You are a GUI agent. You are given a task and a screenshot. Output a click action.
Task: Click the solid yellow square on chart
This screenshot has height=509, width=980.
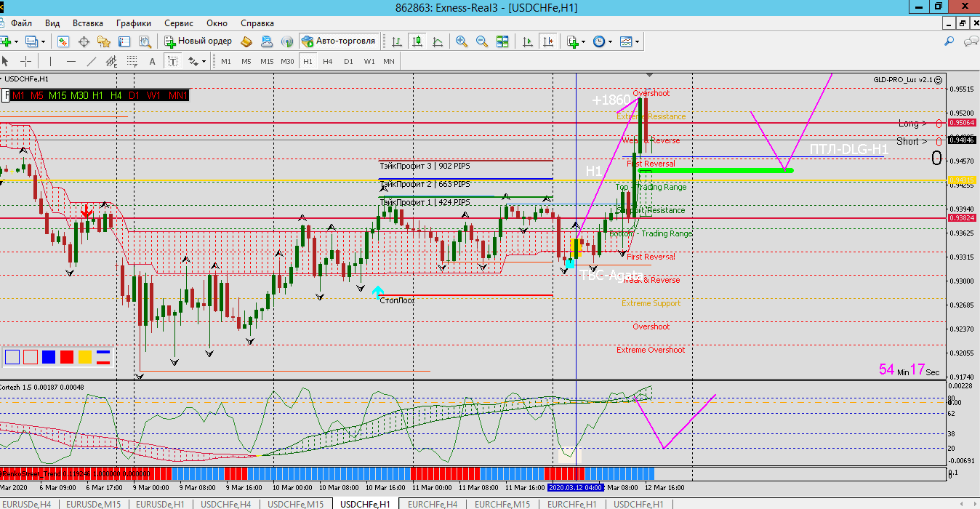click(85, 357)
